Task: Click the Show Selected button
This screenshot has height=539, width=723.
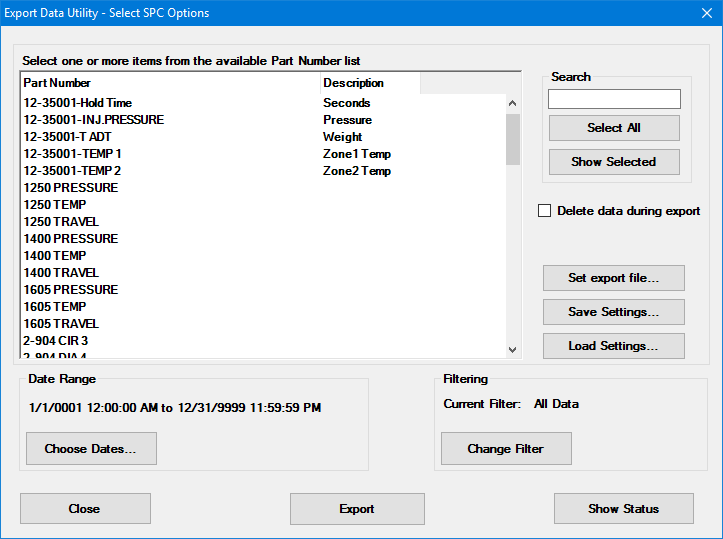Action: pyautogui.click(x=614, y=162)
